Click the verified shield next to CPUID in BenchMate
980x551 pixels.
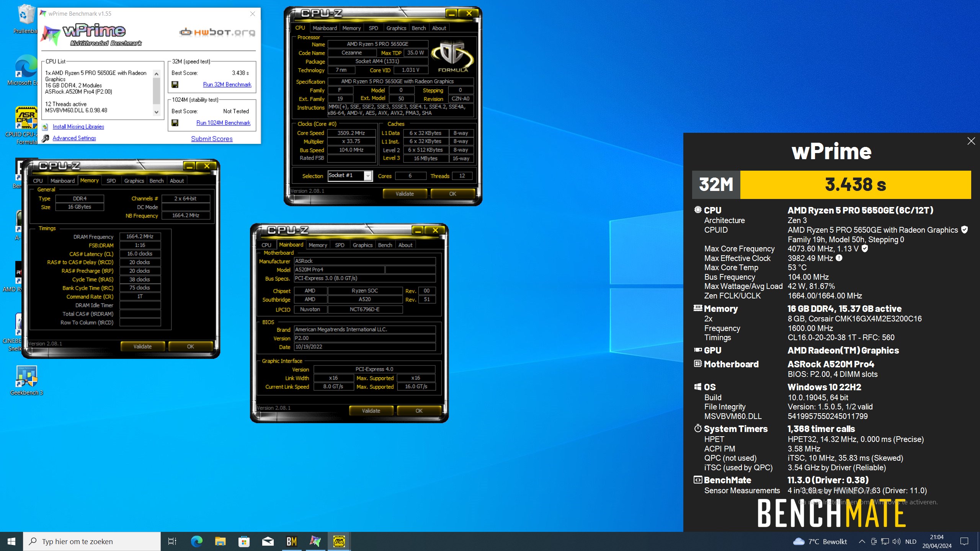tap(965, 230)
